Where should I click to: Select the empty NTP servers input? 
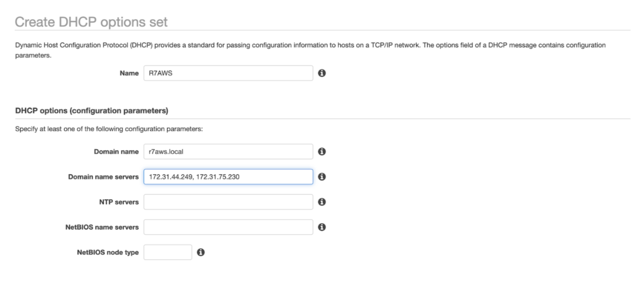(x=228, y=202)
